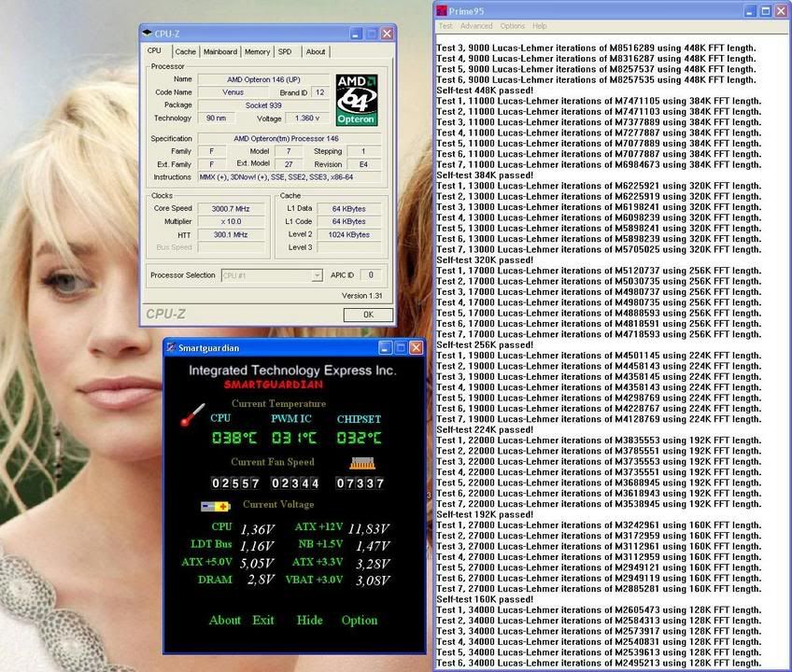792x672 pixels.
Task: Open the Options menu in Prime95
Action: (513, 26)
